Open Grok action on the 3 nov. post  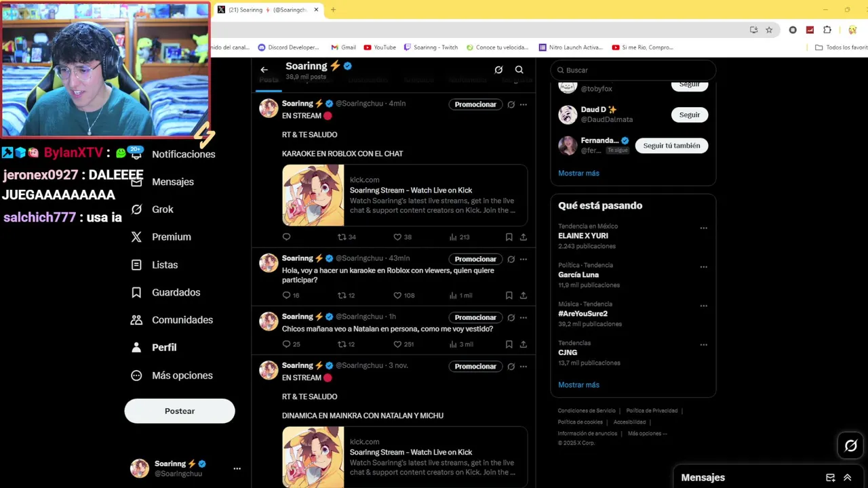point(511,367)
